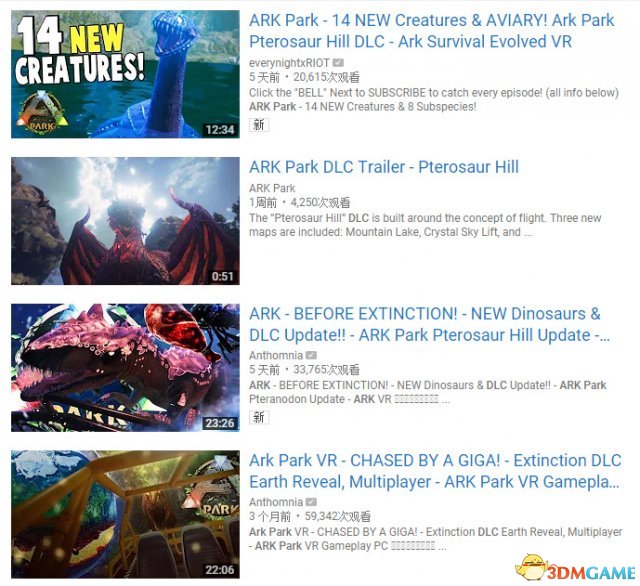Screen dimensions: 640x586
Task: Click 'ARK Park - 14 NEW Creatures' title link
Action: click(x=431, y=31)
